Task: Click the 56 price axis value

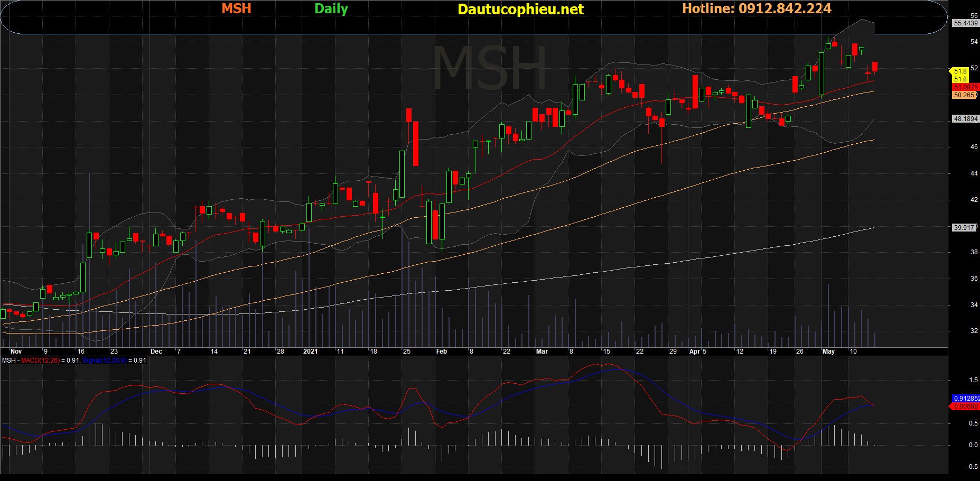Action: [974, 16]
